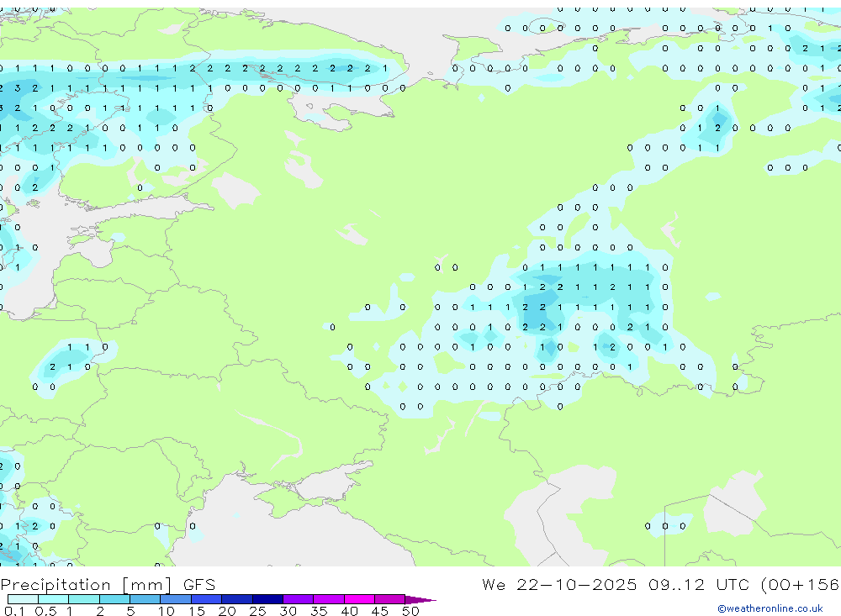This screenshot has width=841, height=616.
Task: Click the '15' legend scale label
Action: pyautogui.click(x=197, y=611)
